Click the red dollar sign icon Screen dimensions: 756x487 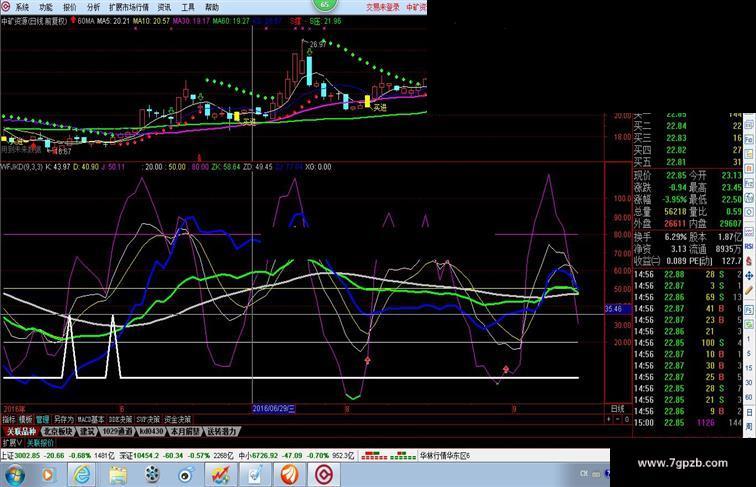point(749,261)
